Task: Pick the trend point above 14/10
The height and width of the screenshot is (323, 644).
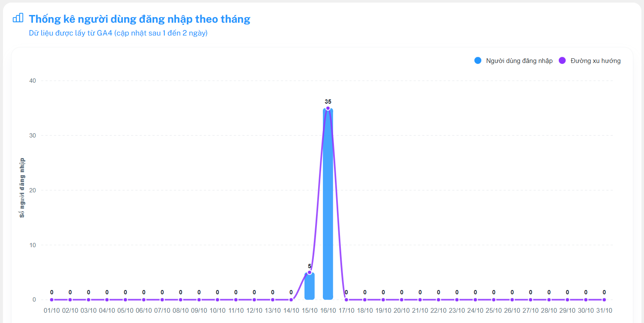Action: pyautogui.click(x=291, y=300)
